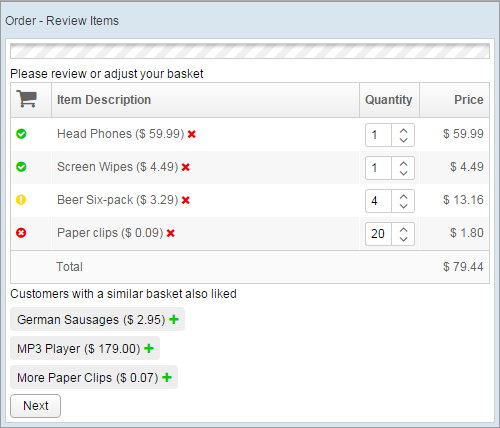The image size is (500, 428).
Task: Click the Beer Six-pack quantity input
Action: tap(378, 201)
